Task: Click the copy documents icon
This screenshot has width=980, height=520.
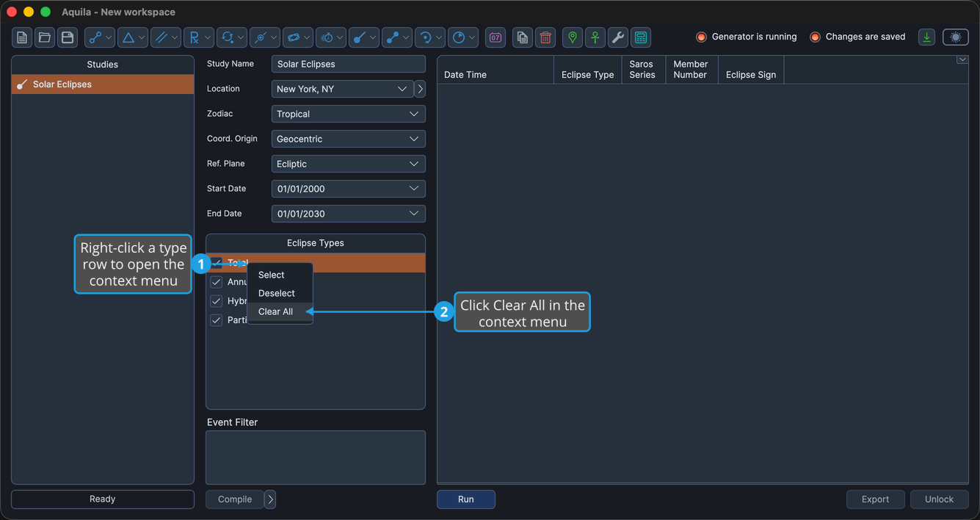Action: [523, 37]
